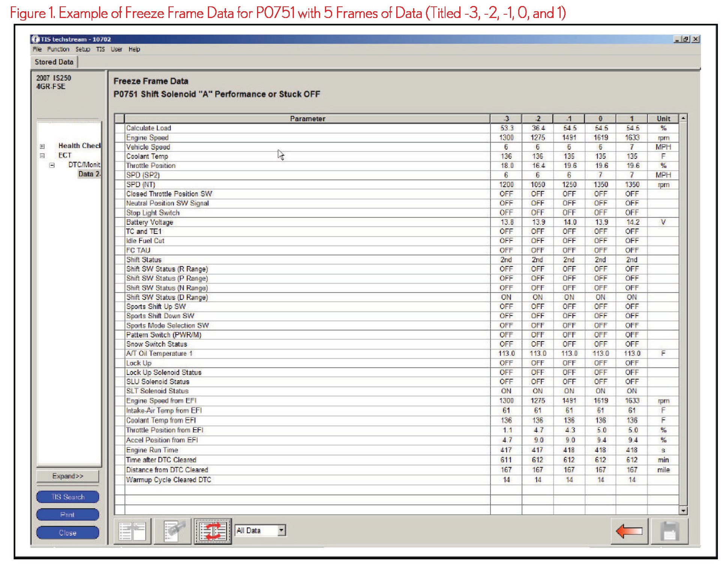Click the floppy disk save icon
The width and height of the screenshot is (728, 570).
(x=669, y=531)
